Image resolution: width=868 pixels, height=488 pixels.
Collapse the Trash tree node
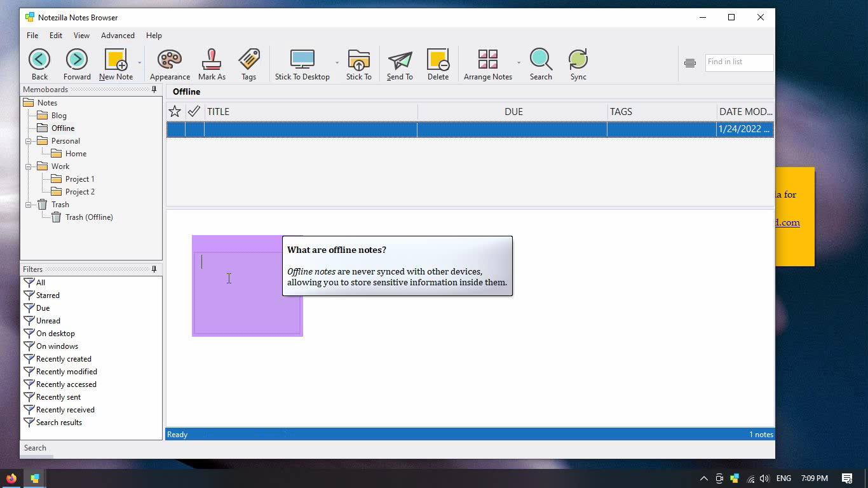[x=29, y=205]
